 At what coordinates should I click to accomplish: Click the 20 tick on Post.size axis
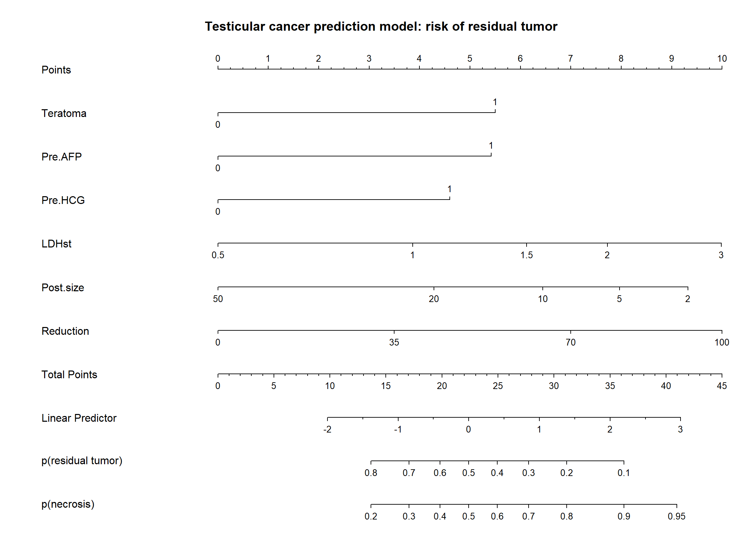434,299
